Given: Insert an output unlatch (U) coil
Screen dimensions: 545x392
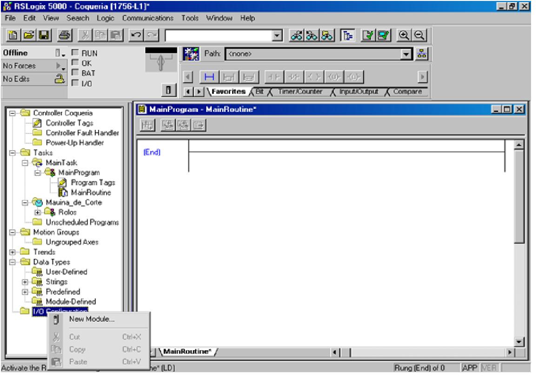Looking at the screenshot, I should click(x=334, y=77).
